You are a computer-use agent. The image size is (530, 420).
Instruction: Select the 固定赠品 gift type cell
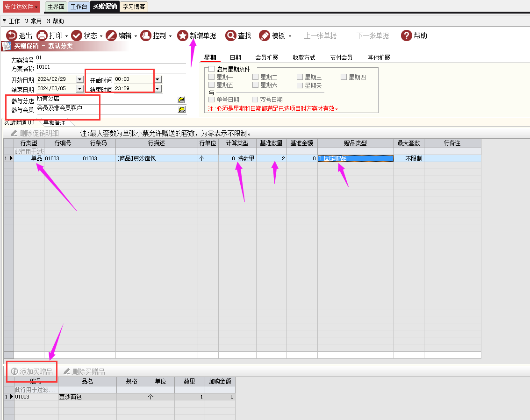356,158
